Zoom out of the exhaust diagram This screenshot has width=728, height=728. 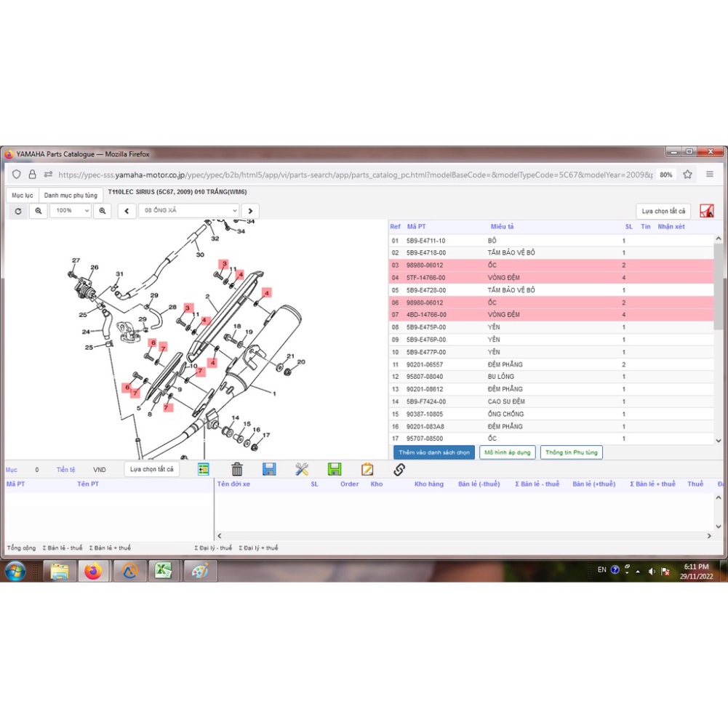(39, 211)
